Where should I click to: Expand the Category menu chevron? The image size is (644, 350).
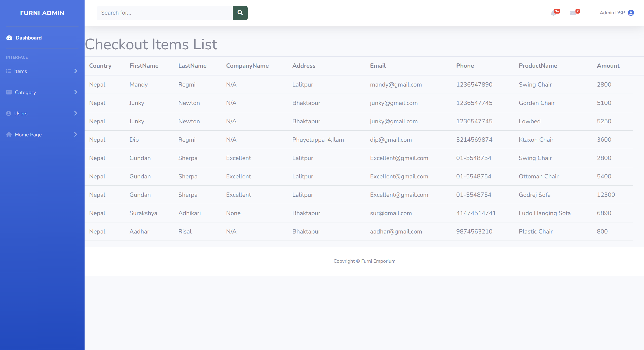[x=75, y=92]
